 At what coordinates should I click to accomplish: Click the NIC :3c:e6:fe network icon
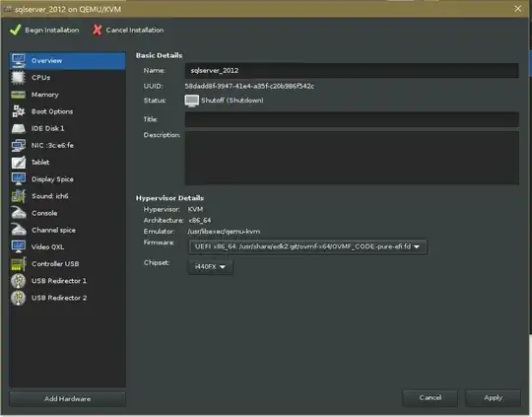point(19,145)
